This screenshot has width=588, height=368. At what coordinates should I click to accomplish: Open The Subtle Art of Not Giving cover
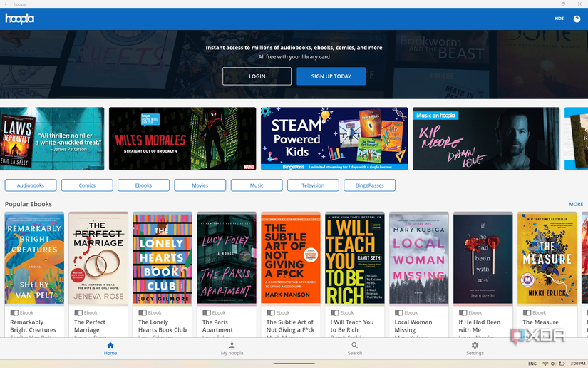(291, 258)
